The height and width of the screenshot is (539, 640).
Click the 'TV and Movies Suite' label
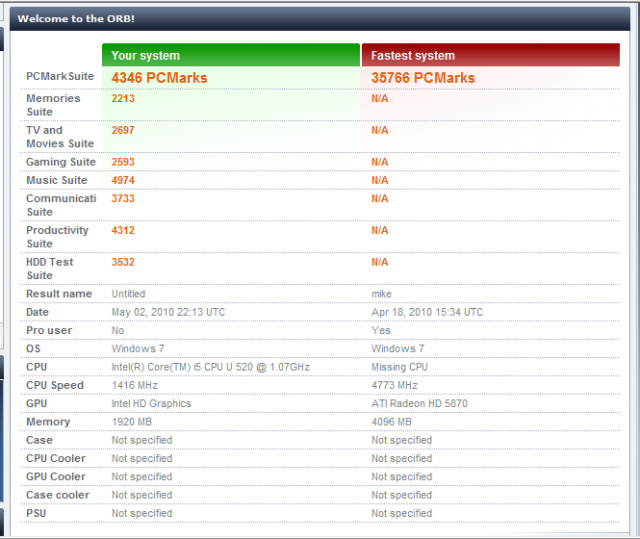[60, 137]
